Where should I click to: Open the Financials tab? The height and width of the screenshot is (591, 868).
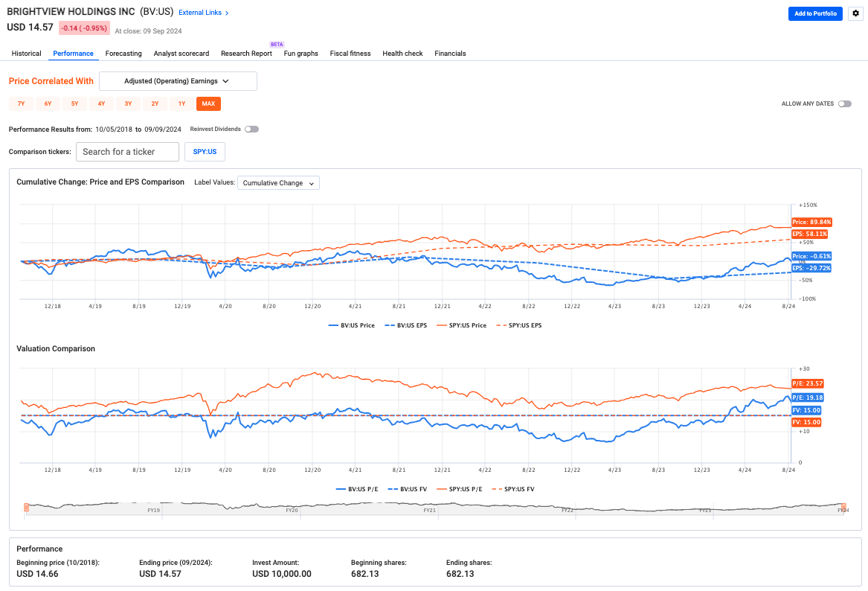click(450, 53)
